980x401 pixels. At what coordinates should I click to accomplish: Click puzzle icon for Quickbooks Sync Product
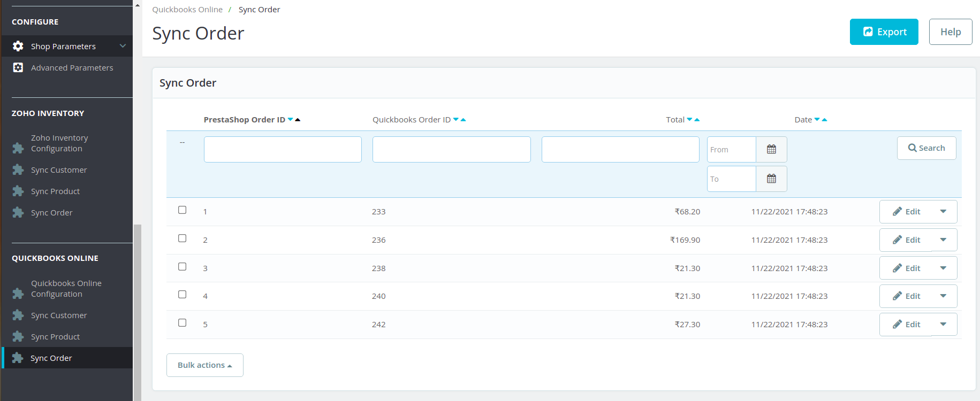(x=18, y=337)
